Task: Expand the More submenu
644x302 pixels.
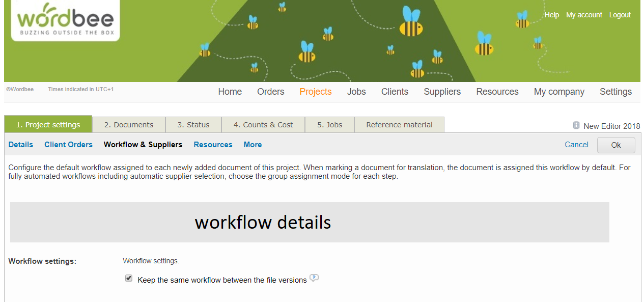Action: pyautogui.click(x=253, y=145)
